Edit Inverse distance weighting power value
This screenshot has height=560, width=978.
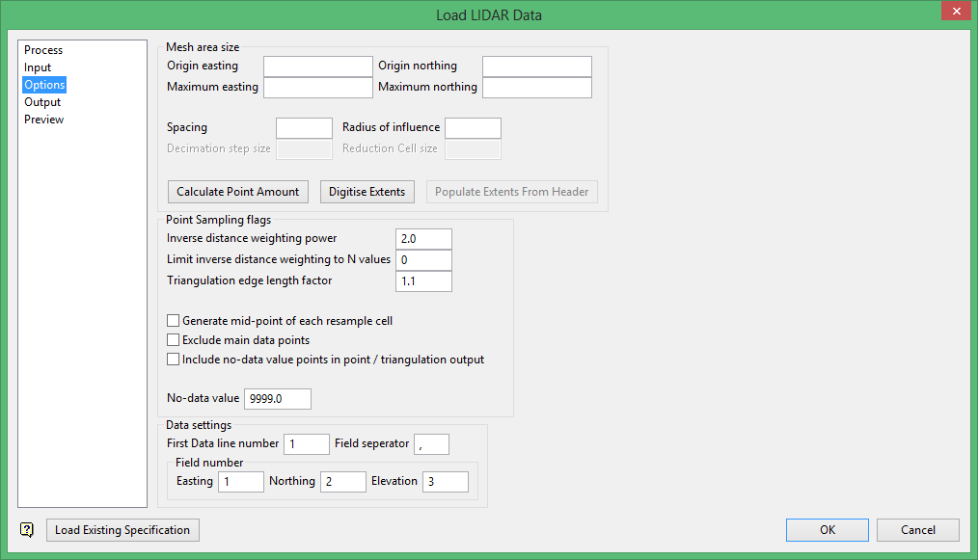[423, 239]
